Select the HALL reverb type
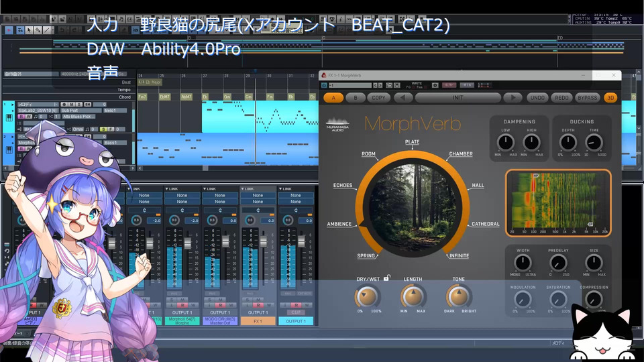Screen dimensions: 644x362 [478, 186]
